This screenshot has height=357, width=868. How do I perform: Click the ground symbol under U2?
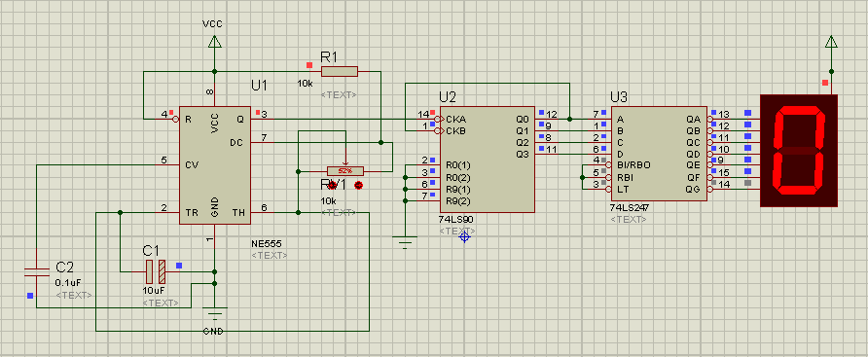405,242
